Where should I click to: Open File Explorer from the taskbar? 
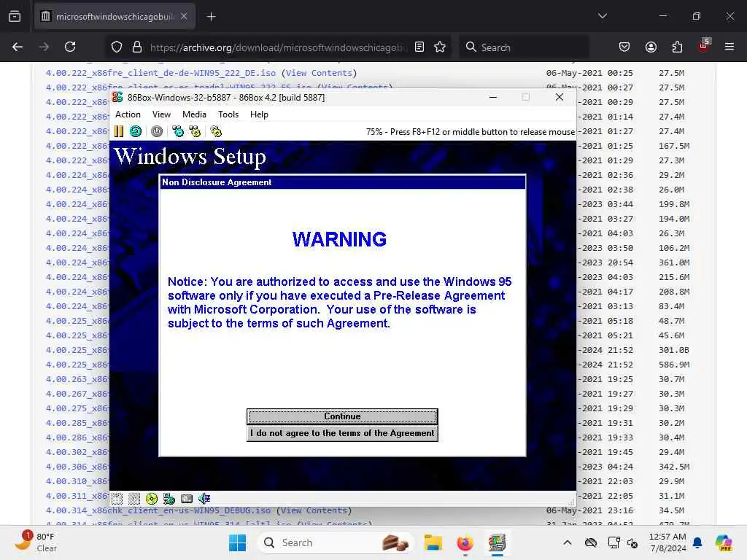[x=433, y=542]
